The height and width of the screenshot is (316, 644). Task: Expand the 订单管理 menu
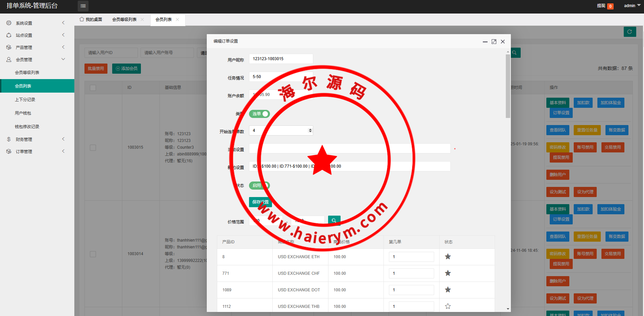pyautogui.click(x=63, y=151)
